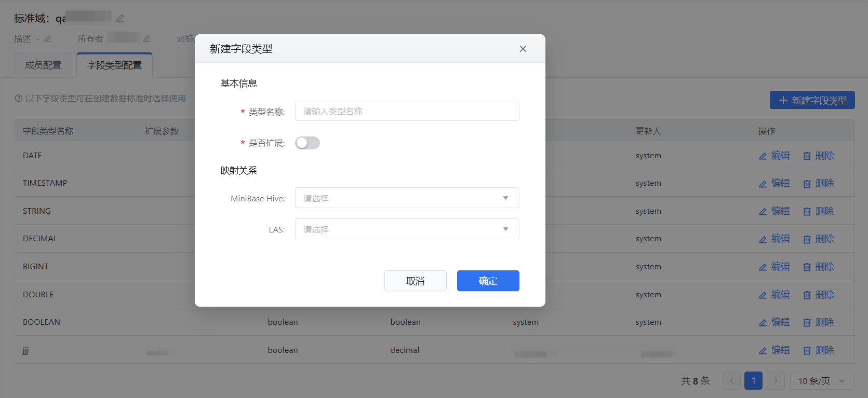This screenshot has height=398, width=868.
Task: Click the 新建字段类型 button
Action: 812,100
